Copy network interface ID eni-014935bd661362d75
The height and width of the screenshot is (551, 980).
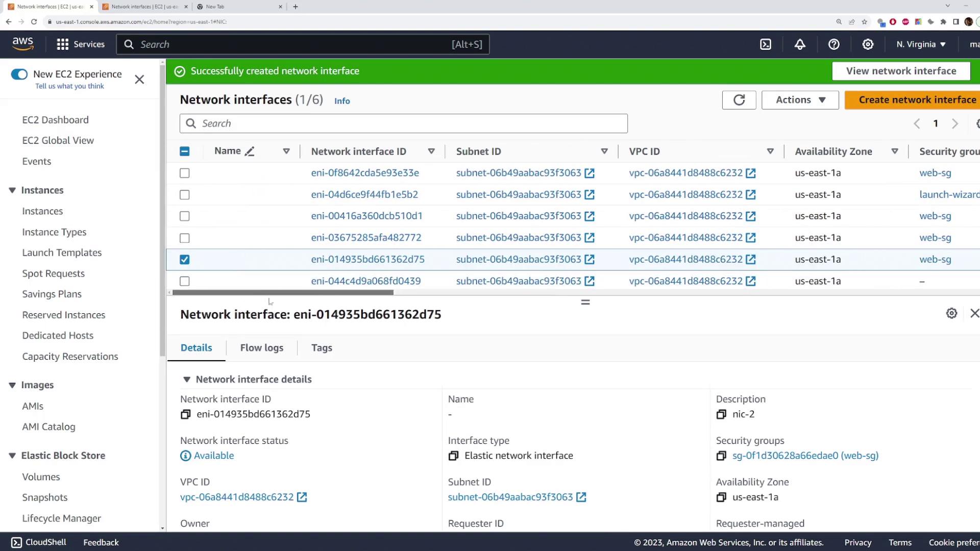(x=185, y=414)
